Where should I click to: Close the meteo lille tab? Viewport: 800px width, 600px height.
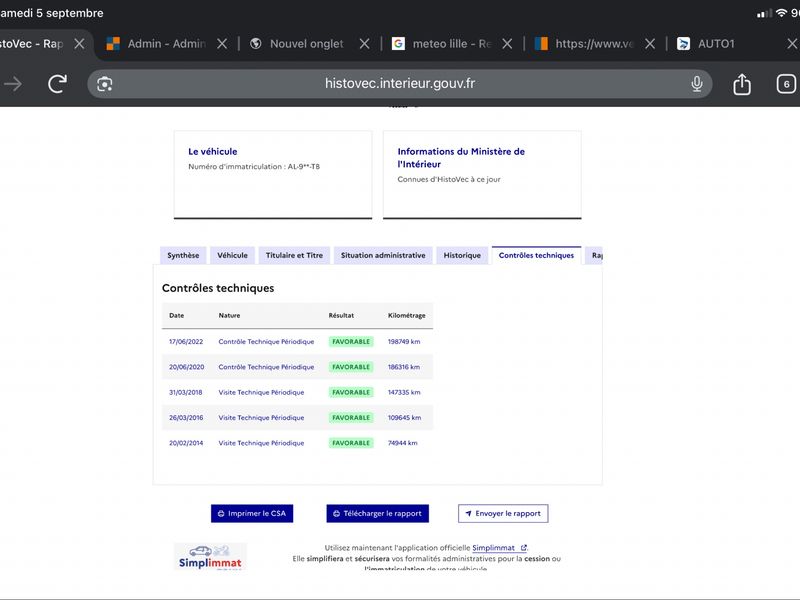coord(507,44)
